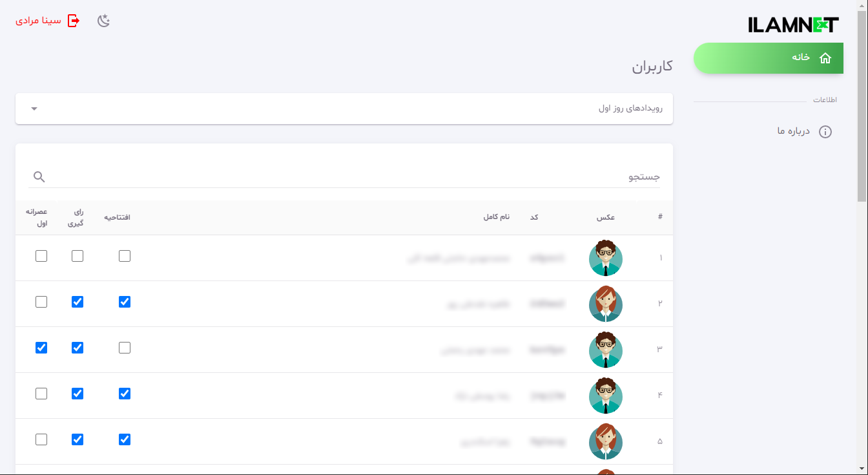
Task: Toggle dark mode with the moon icon
Action: (103, 20)
